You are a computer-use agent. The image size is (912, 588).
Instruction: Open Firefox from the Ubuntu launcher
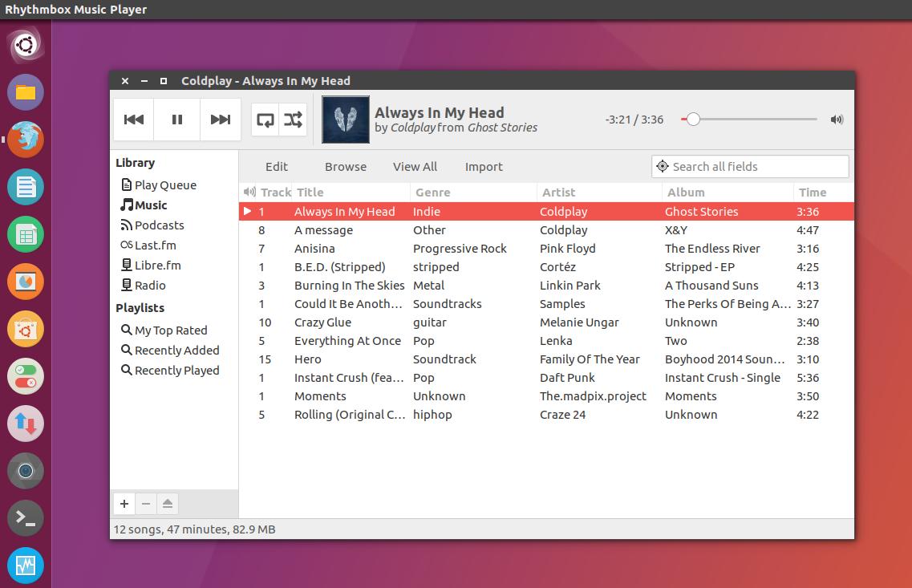pyautogui.click(x=26, y=140)
